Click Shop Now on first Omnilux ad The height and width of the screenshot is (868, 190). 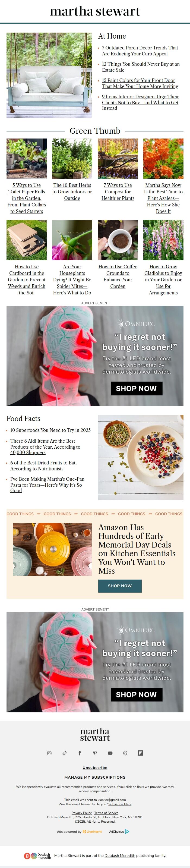137,389
